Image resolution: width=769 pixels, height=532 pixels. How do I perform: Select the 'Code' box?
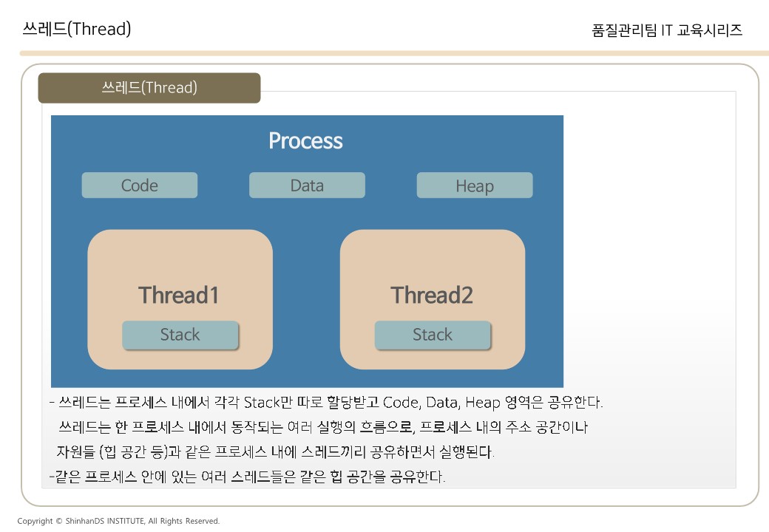(139, 185)
